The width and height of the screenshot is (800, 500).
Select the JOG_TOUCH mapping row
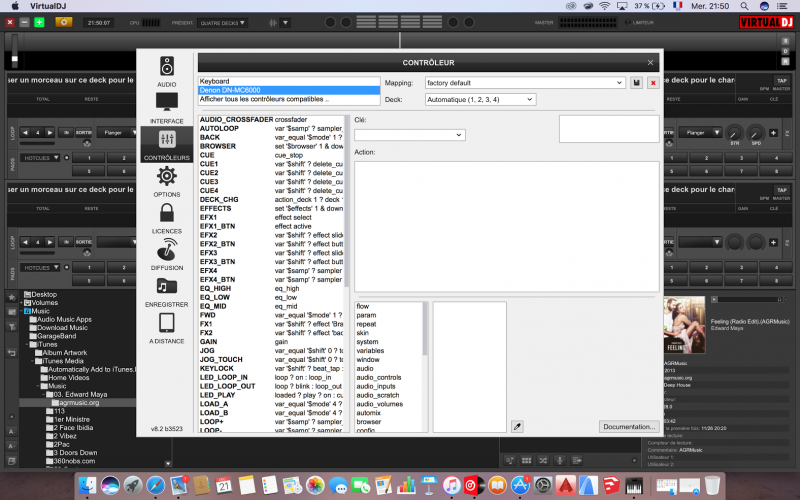coord(271,360)
